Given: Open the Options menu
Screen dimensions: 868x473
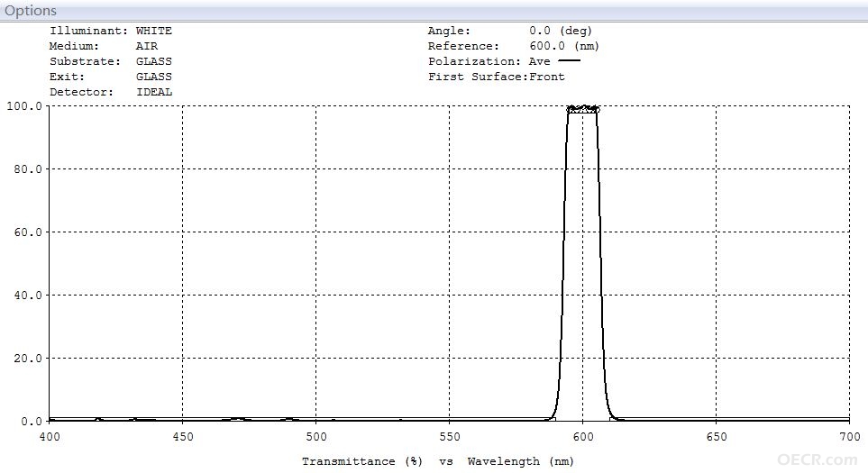Looking at the screenshot, I should click(31, 11).
